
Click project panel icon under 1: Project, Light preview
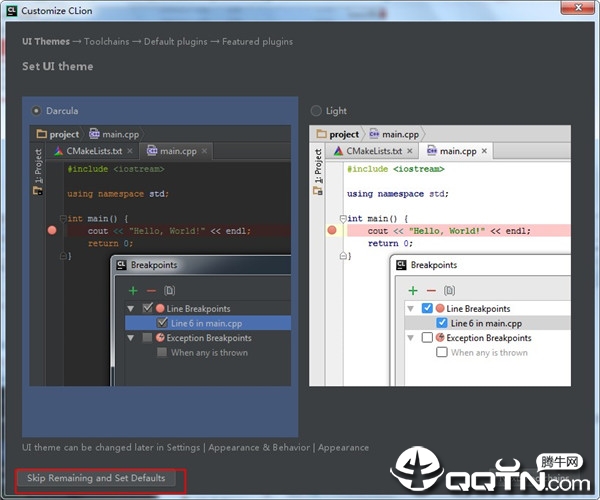tap(318, 191)
